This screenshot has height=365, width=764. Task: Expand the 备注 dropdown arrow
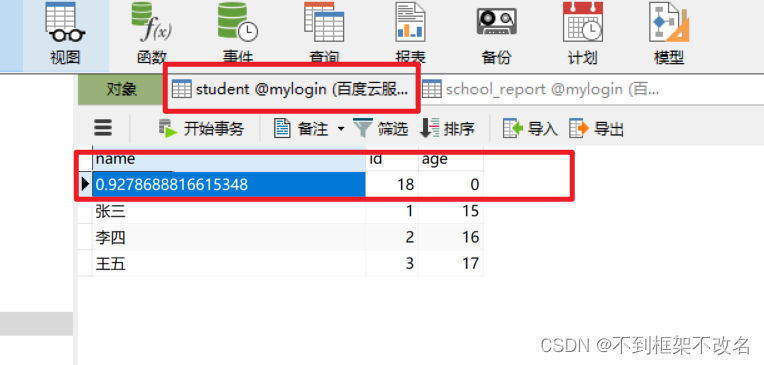point(341,129)
